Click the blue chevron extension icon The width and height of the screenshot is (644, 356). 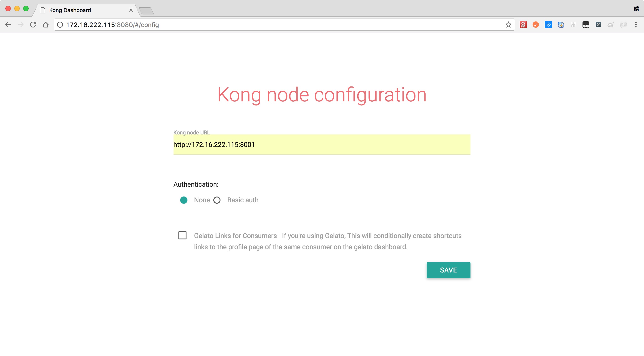coord(548,25)
